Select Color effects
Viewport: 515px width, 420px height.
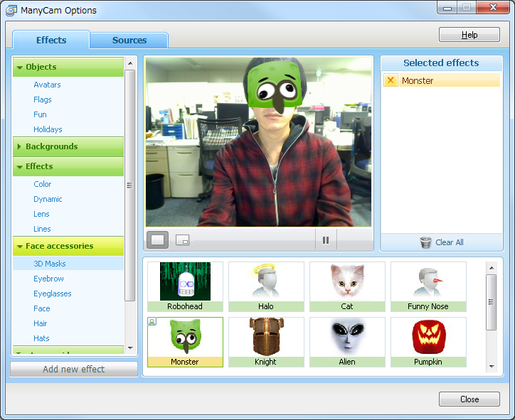43,184
